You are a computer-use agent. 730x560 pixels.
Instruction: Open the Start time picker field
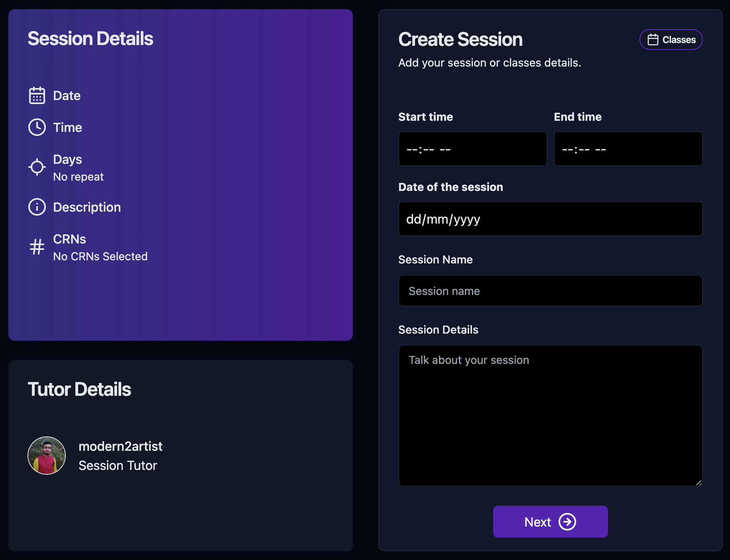[472, 149]
